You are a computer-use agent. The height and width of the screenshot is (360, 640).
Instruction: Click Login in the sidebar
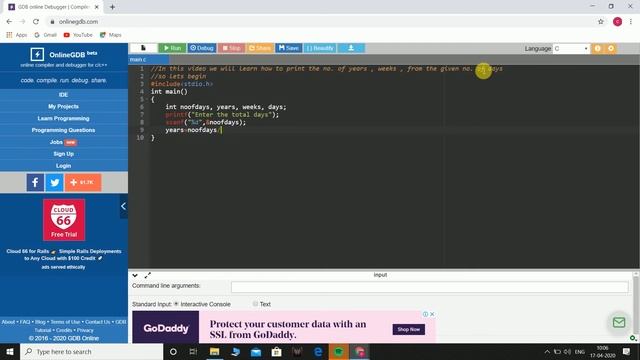tap(64, 166)
